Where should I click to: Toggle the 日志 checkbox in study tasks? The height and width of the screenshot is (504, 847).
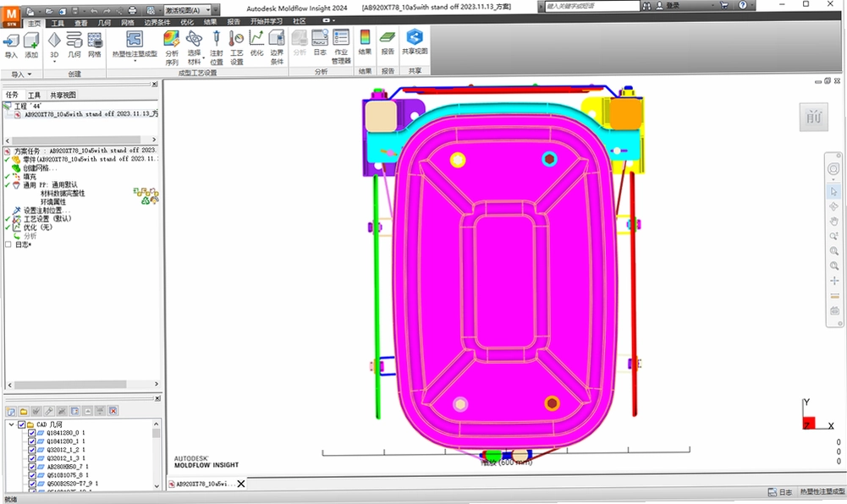8,244
